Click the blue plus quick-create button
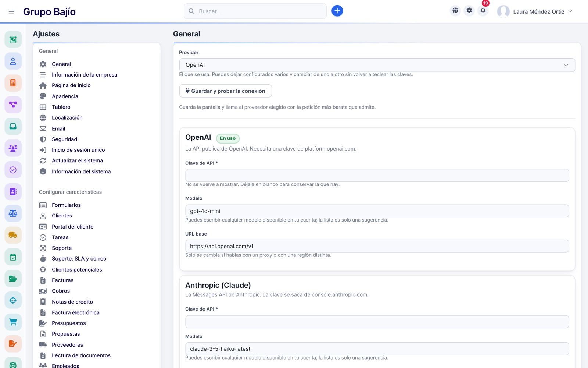Viewport: 588px width, 368px height. point(337,11)
